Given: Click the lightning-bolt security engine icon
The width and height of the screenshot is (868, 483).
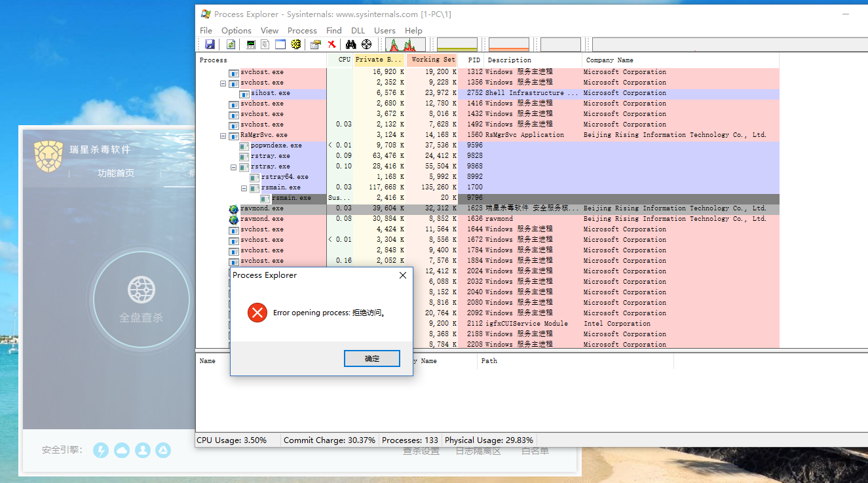Looking at the screenshot, I should [x=101, y=450].
